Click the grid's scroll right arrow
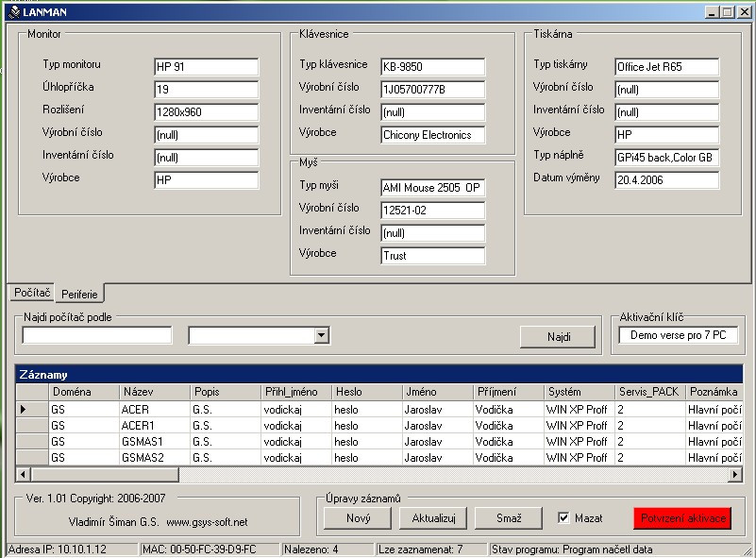 coord(735,474)
